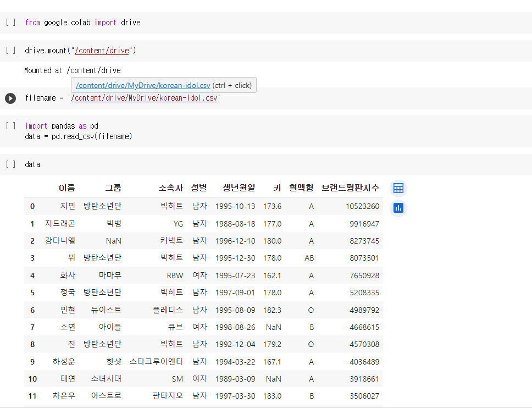Convert dataframe to interactive table icon
This screenshot has width=532, height=408.
(398, 188)
